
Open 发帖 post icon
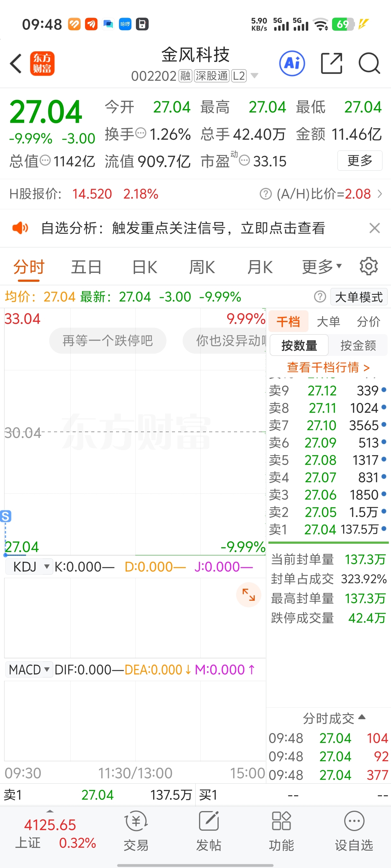[209, 831]
